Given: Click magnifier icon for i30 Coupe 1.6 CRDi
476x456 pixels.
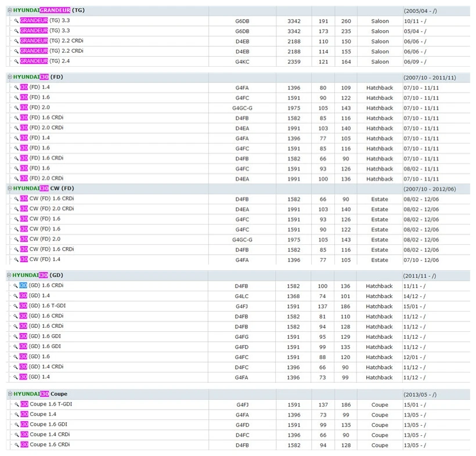Looking at the screenshot, I should pyautogui.click(x=16, y=445).
